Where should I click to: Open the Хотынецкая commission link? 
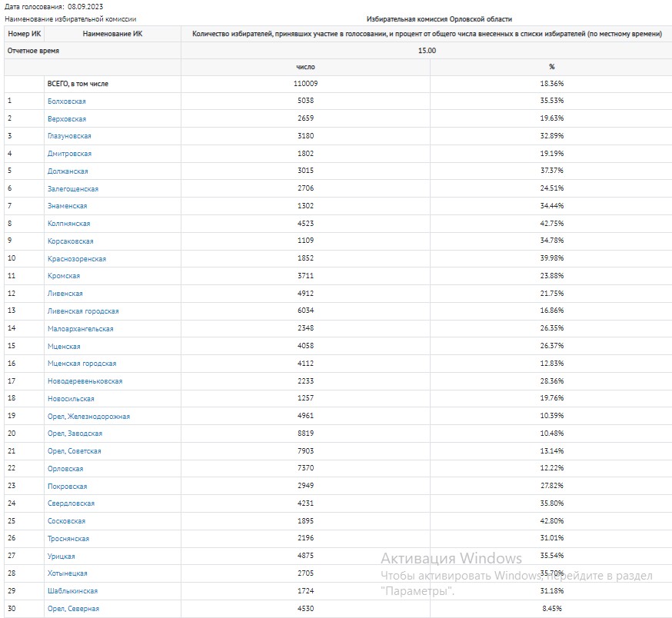67,573
